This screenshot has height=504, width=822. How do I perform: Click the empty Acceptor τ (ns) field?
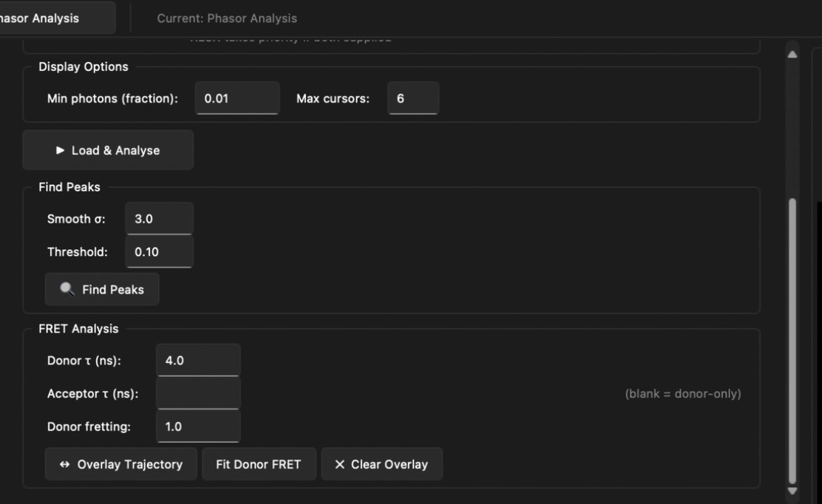point(198,393)
